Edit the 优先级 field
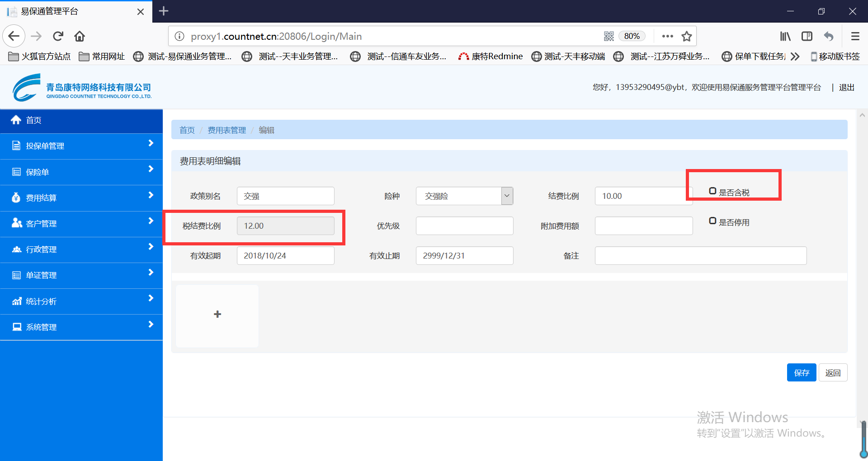 pos(465,226)
